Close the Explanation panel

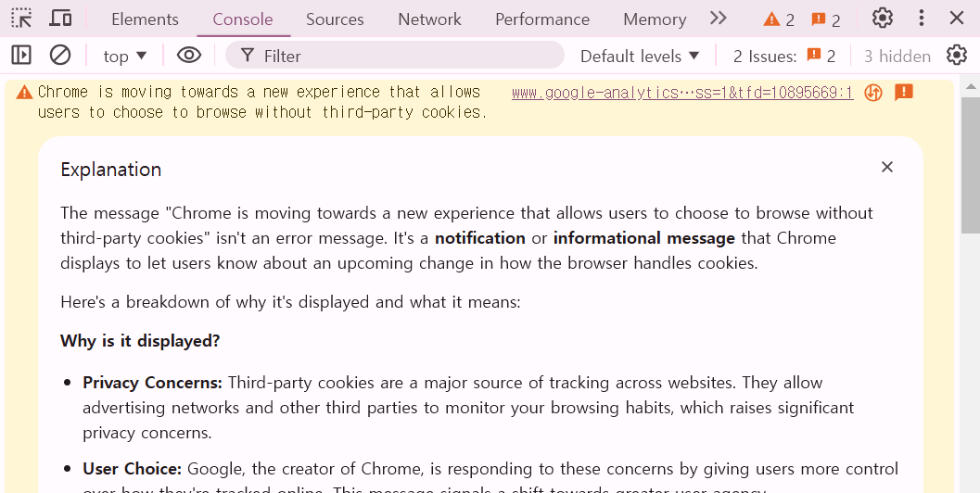pos(887,168)
